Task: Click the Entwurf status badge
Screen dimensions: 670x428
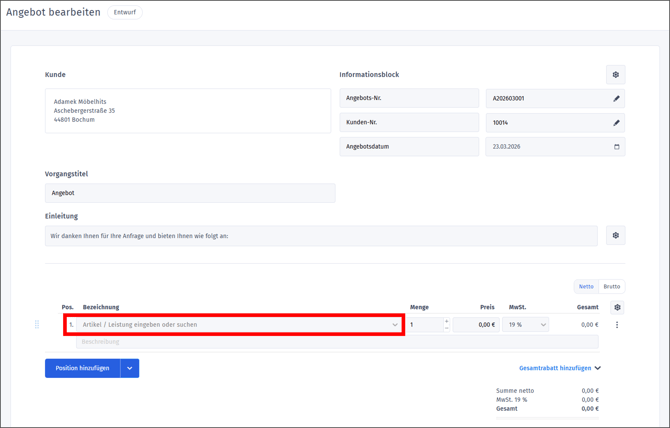Action: [125, 13]
